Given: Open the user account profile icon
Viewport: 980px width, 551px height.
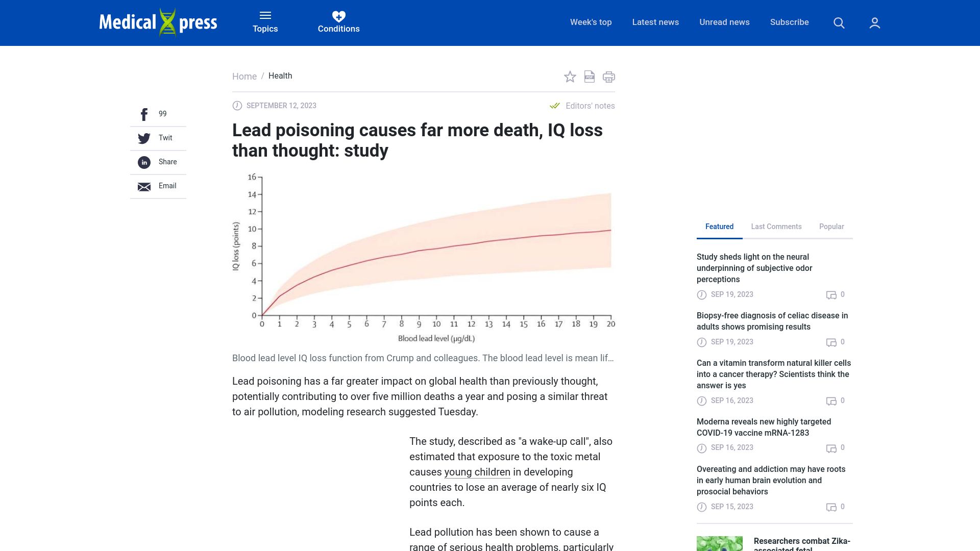Looking at the screenshot, I should click(875, 23).
